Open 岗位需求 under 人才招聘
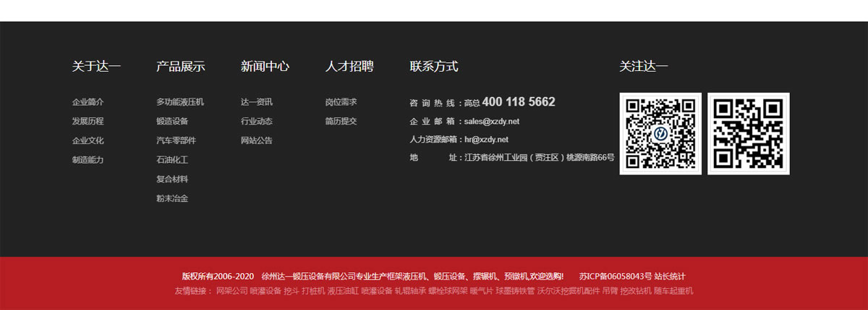Screen dimensions: 868x310 coord(341,102)
